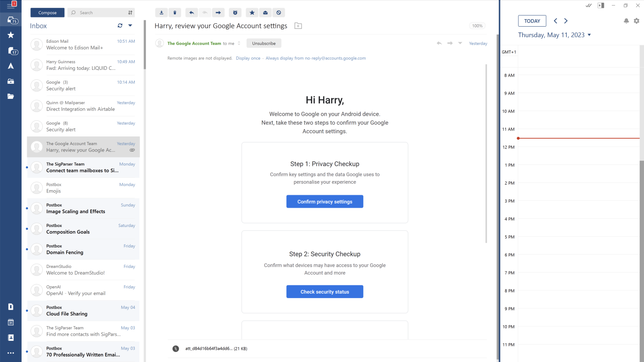
Task: Click Always display images from no-reply@accounts.google.com
Action: click(316, 58)
